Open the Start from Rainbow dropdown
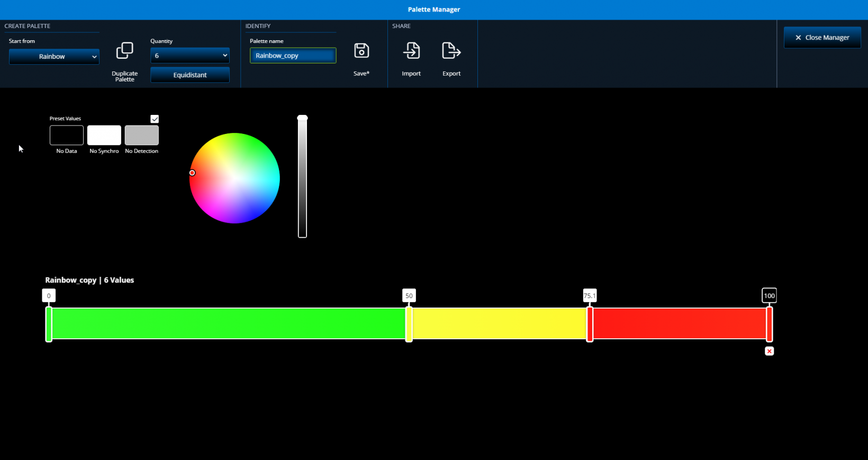 coord(54,57)
